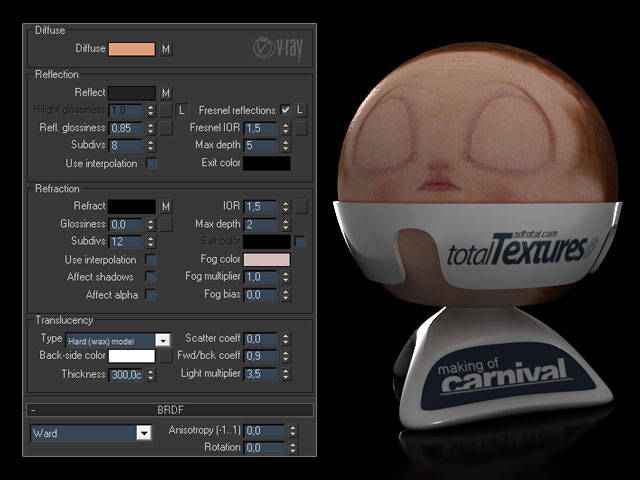Click the Refraction Subdivs spinner
The image size is (640, 480).
(x=151, y=242)
